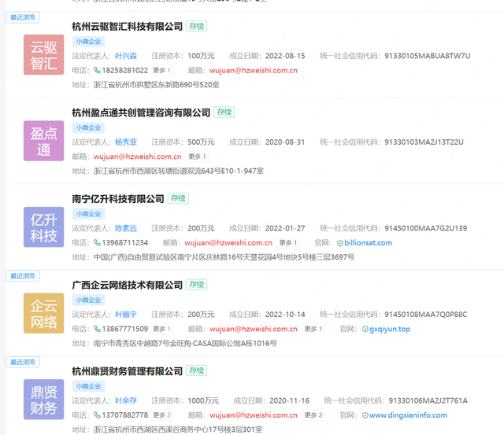The width and height of the screenshot is (504, 435).
Task: Click 存续 status tag of 杭州盈点通
Action: (224, 112)
